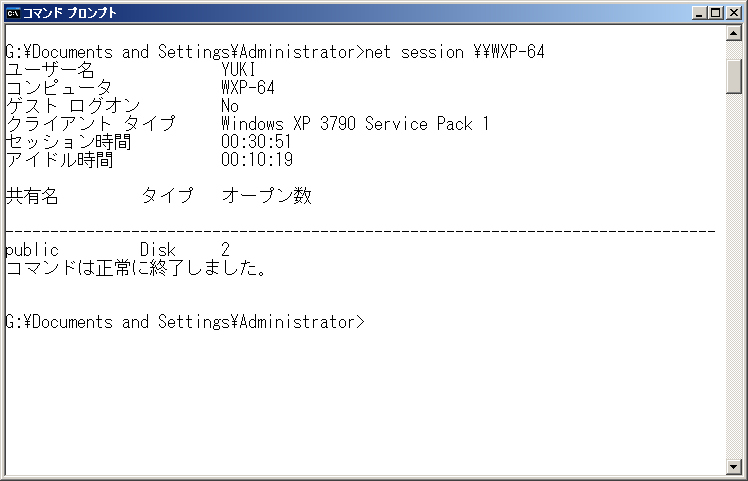Click at the final command prompt line
748x481 pixels.
tap(185, 322)
